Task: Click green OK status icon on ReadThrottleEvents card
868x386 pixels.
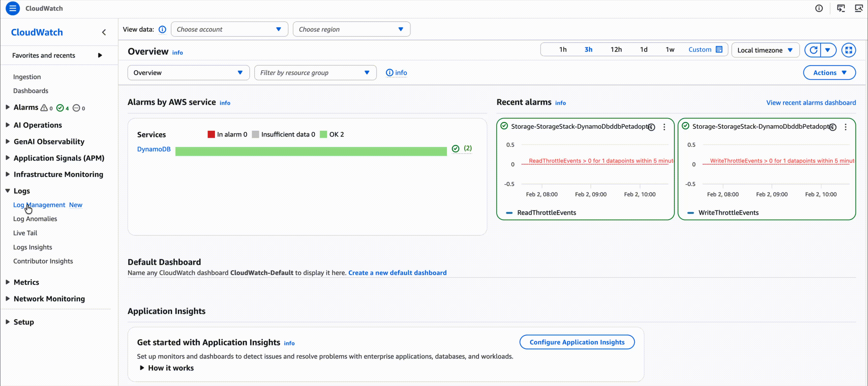Action: tap(504, 126)
